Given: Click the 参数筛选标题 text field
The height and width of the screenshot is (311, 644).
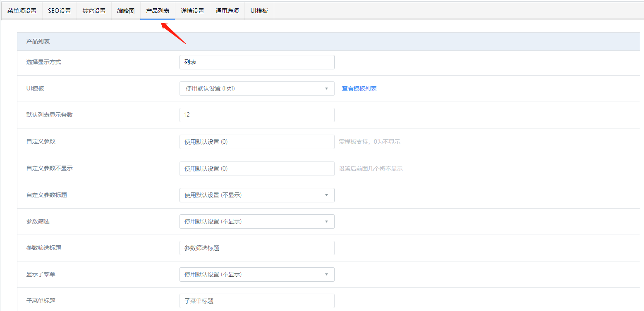Looking at the screenshot, I should [256, 248].
